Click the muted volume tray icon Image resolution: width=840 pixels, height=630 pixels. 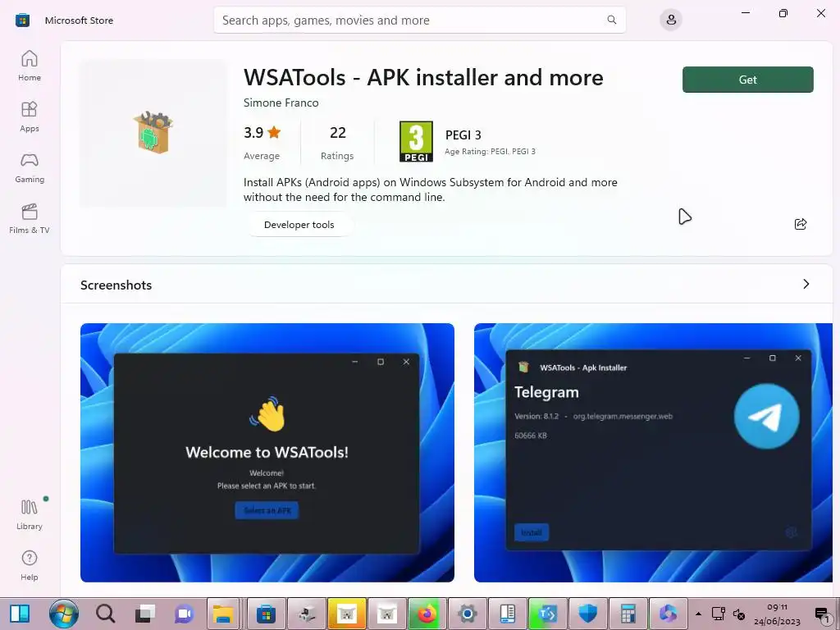[x=739, y=614]
